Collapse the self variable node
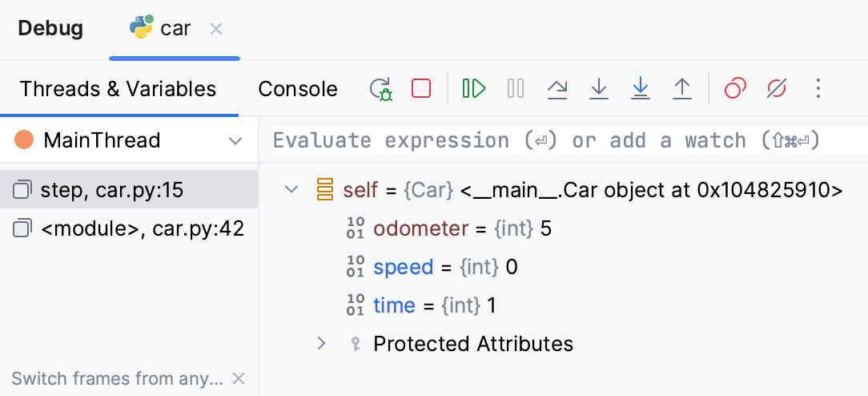The width and height of the screenshot is (868, 396). [x=292, y=190]
